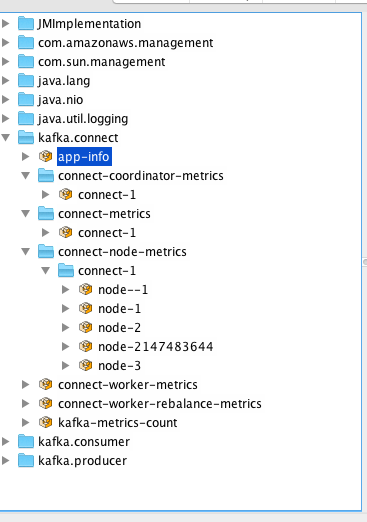Click the node--1 MBean icon
Viewport: 367px width, 522px height.
coord(86,289)
